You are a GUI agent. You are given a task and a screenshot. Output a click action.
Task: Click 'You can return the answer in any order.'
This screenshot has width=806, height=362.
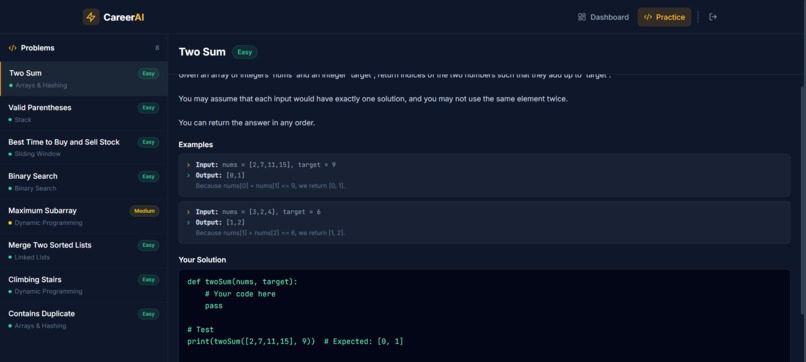pyautogui.click(x=247, y=123)
